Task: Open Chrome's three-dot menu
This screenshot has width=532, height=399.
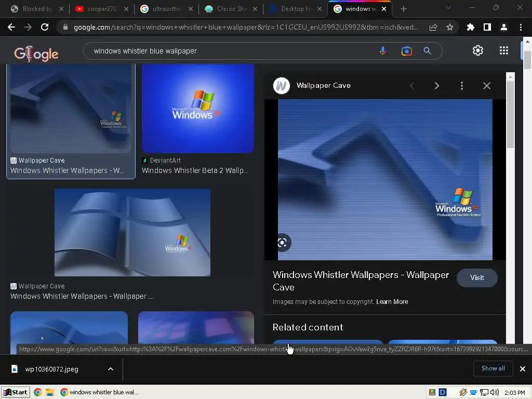Action: tap(521, 27)
